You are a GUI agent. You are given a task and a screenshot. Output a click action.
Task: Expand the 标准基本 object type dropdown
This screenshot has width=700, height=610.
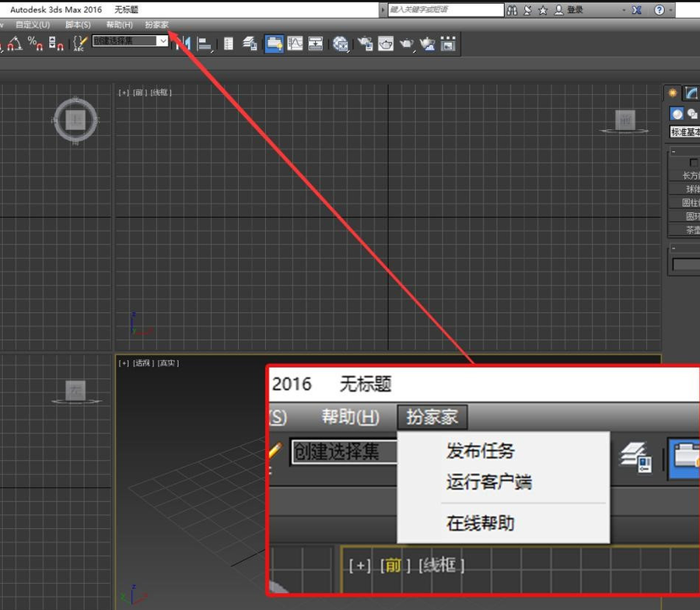(x=684, y=131)
